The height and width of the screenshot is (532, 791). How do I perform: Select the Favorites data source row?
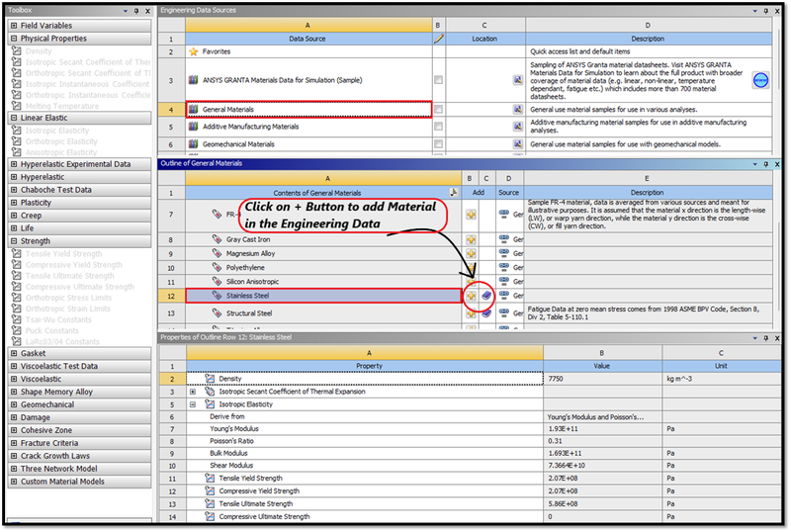[x=308, y=51]
